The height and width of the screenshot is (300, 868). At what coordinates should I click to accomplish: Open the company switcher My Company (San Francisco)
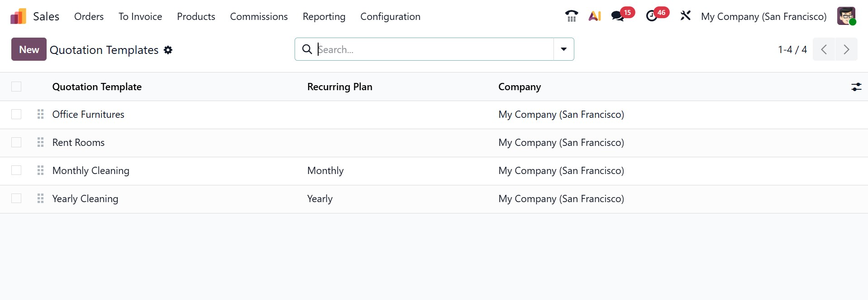tap(763, 17)
